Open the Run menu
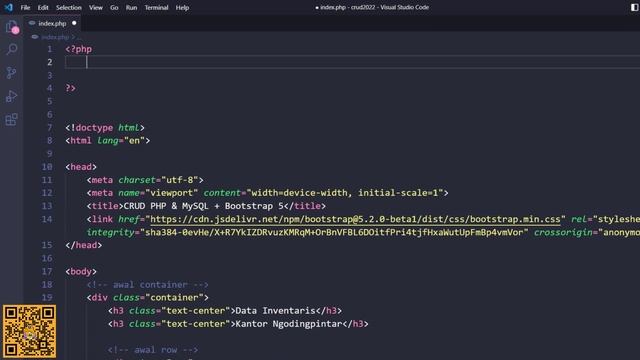 [131, 7]
